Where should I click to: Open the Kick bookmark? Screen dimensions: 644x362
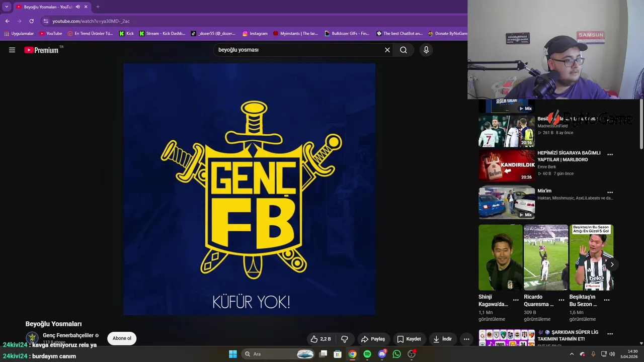coord(126,34)
